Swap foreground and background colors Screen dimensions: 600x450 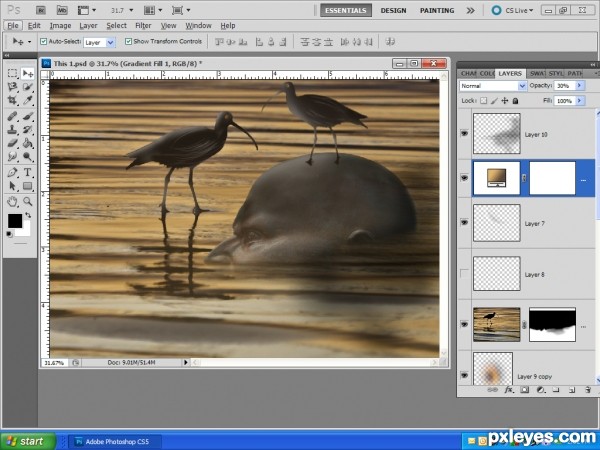[x=28, y=215]
